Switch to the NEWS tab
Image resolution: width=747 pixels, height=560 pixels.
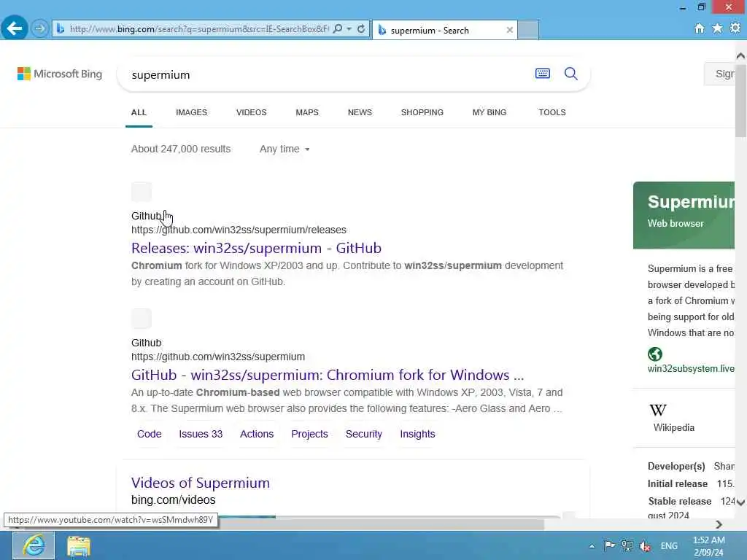[360, 112]
